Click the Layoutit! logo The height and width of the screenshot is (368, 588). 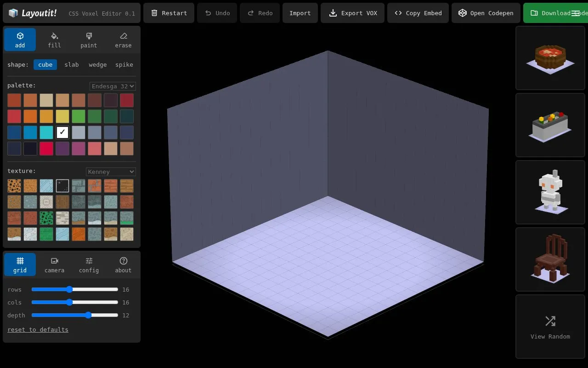[33, 13]
